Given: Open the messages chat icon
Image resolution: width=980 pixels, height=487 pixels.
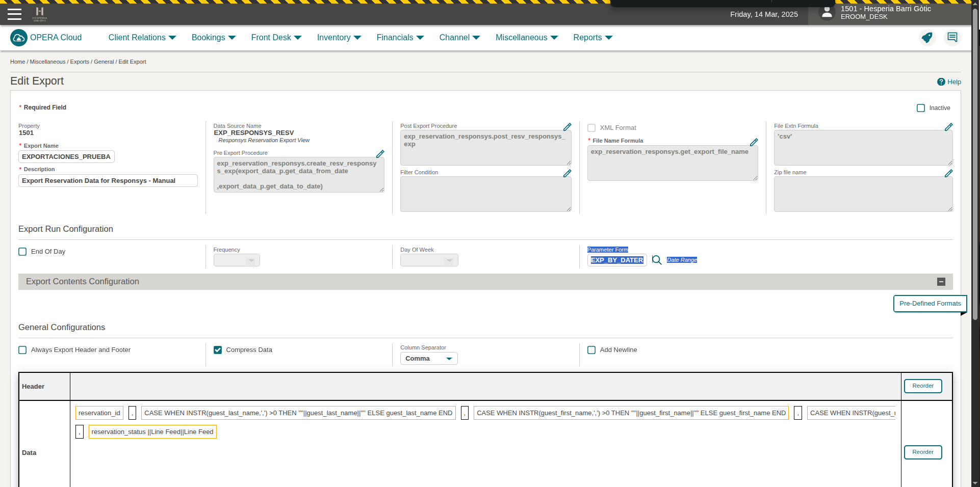Looking at the screenshot, I should (952, 37).
